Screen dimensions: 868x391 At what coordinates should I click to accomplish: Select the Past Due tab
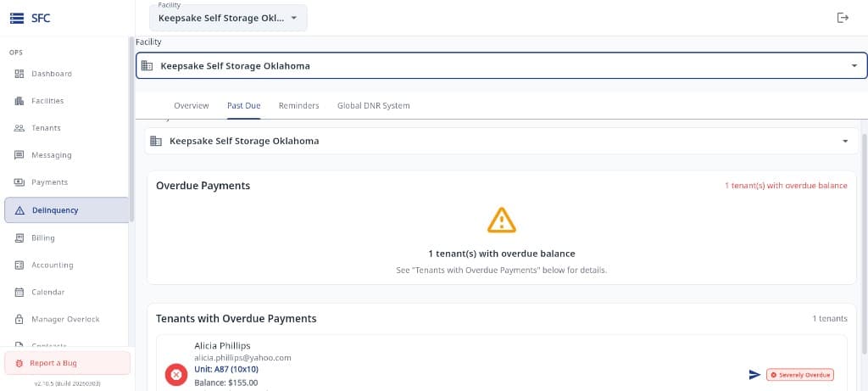243,106
